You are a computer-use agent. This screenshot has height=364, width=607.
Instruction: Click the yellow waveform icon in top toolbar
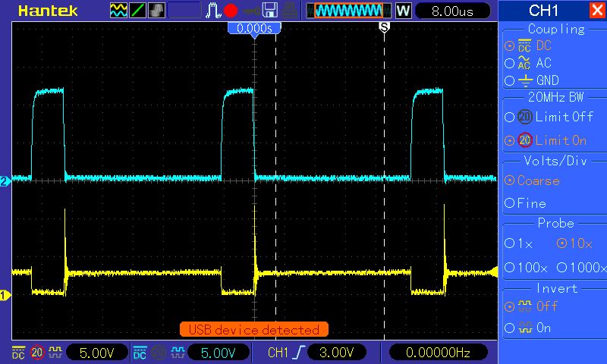pos(118,11)
